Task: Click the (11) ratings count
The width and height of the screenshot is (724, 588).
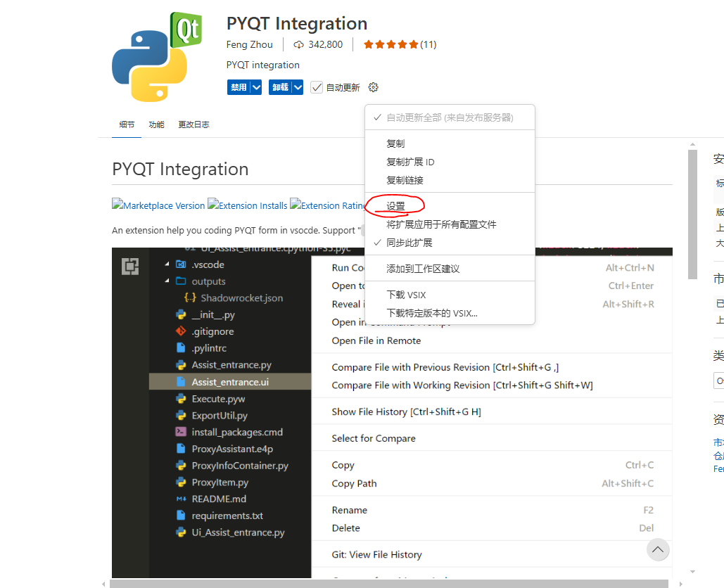Action: point(428,44)
